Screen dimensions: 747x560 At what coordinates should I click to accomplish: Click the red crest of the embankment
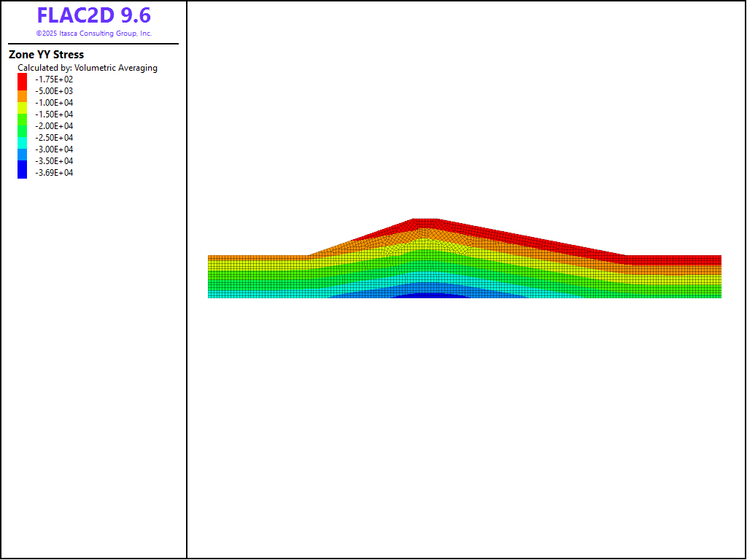[426, 223]
